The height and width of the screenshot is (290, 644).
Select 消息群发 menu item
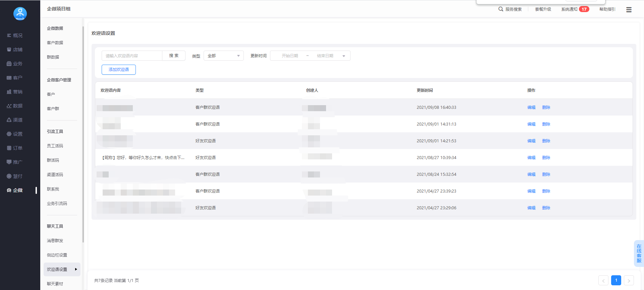click(x=55, y=241)
